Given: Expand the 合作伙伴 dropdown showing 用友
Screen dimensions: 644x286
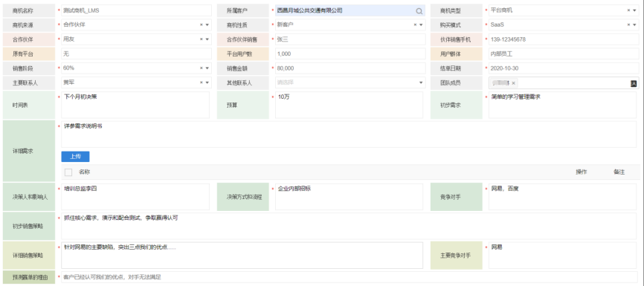Looking at the screenshot, I should tap(207, 39).
